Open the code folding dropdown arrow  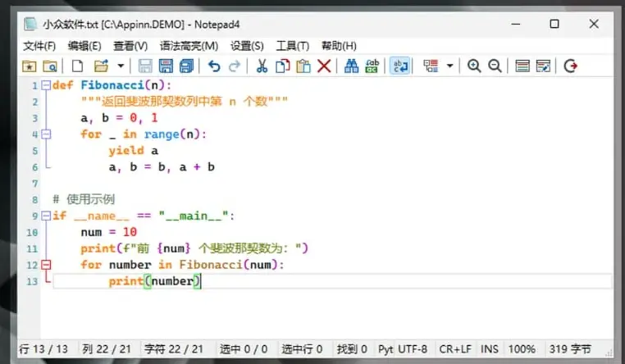(449, 66)
